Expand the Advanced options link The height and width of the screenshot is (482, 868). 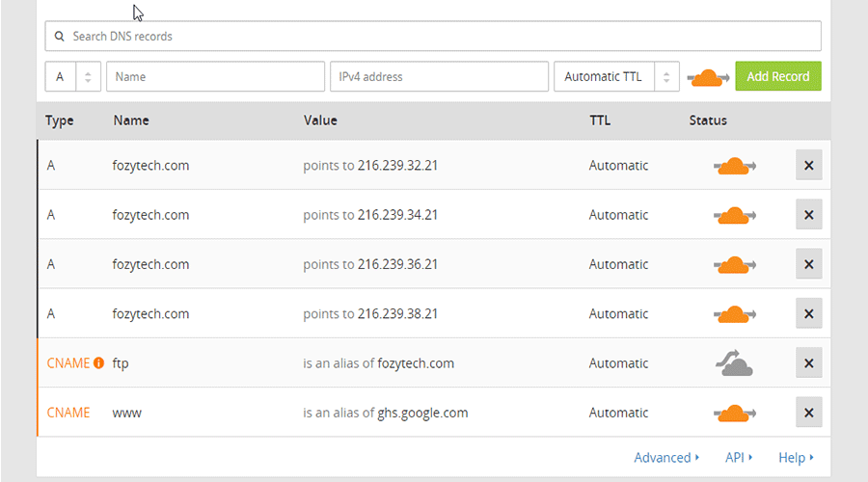[666, 458]
